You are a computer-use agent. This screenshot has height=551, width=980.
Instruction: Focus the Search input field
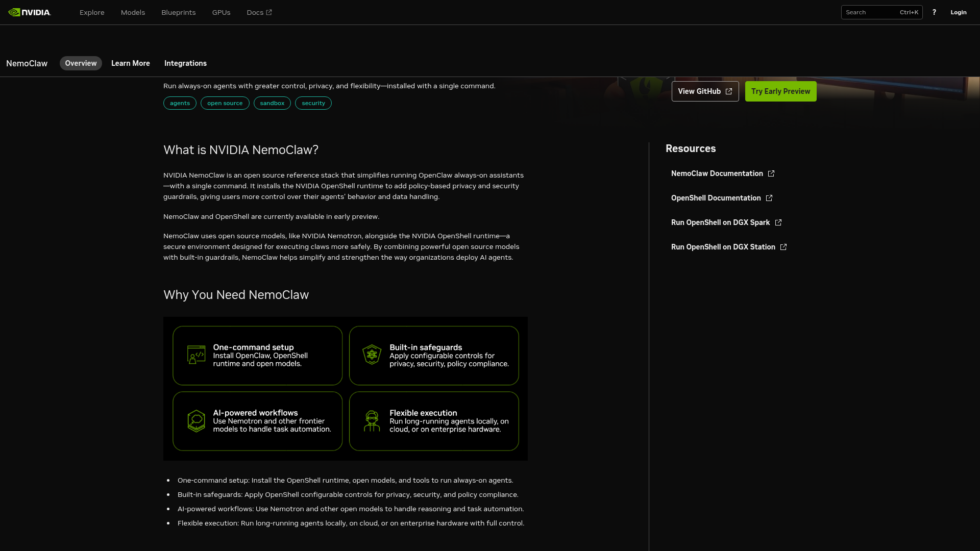[x=881, y=12]
